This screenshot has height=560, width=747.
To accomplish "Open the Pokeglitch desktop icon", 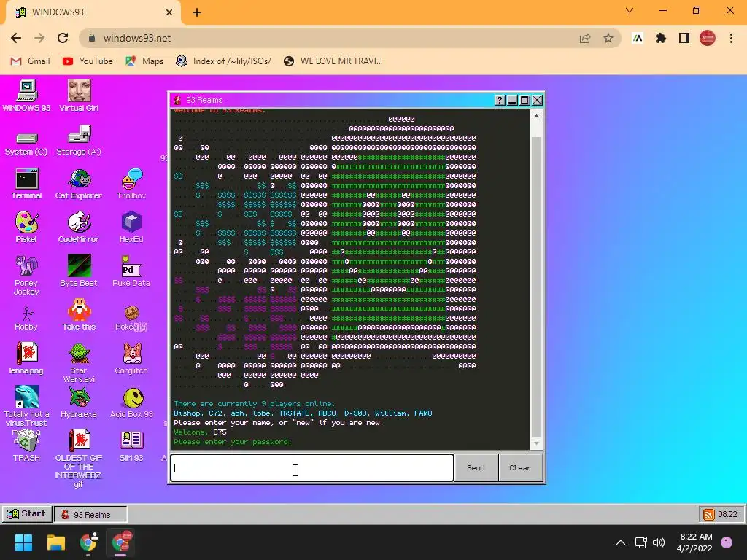I will (x=131, y=319).
